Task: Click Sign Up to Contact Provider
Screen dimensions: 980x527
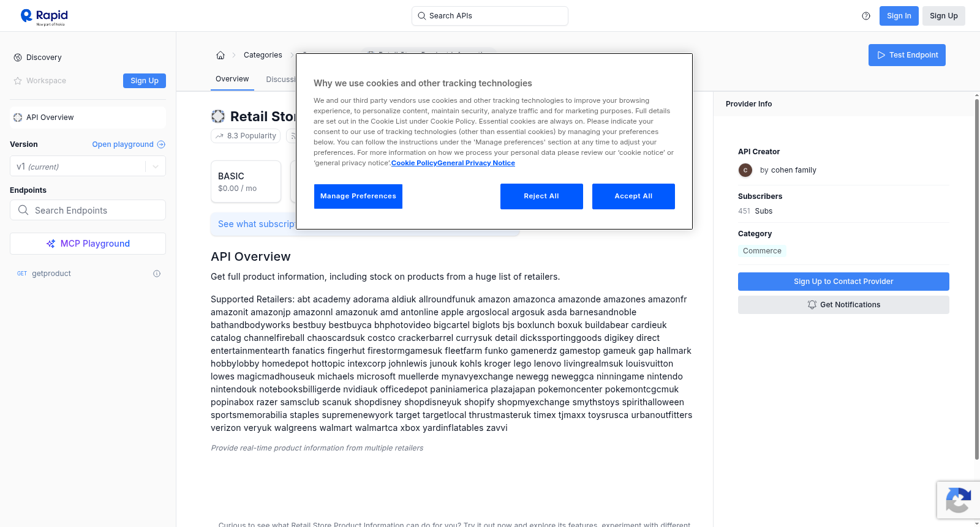Action: click(x=843, y=282)
